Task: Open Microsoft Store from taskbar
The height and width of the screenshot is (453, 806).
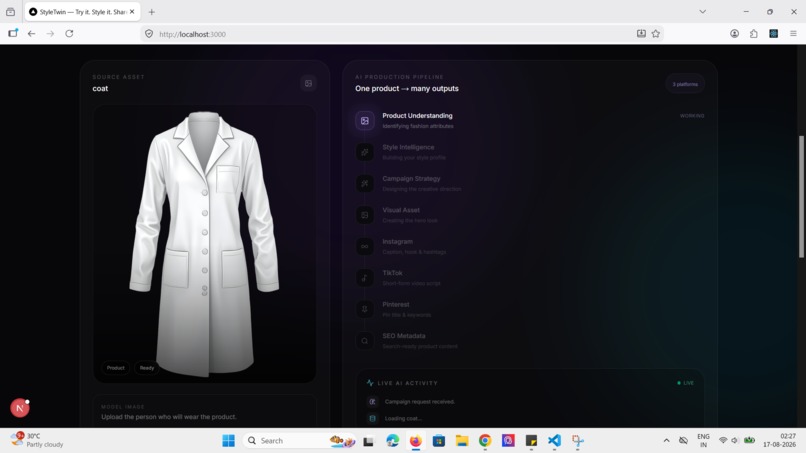Action: [x=438, y=441]
